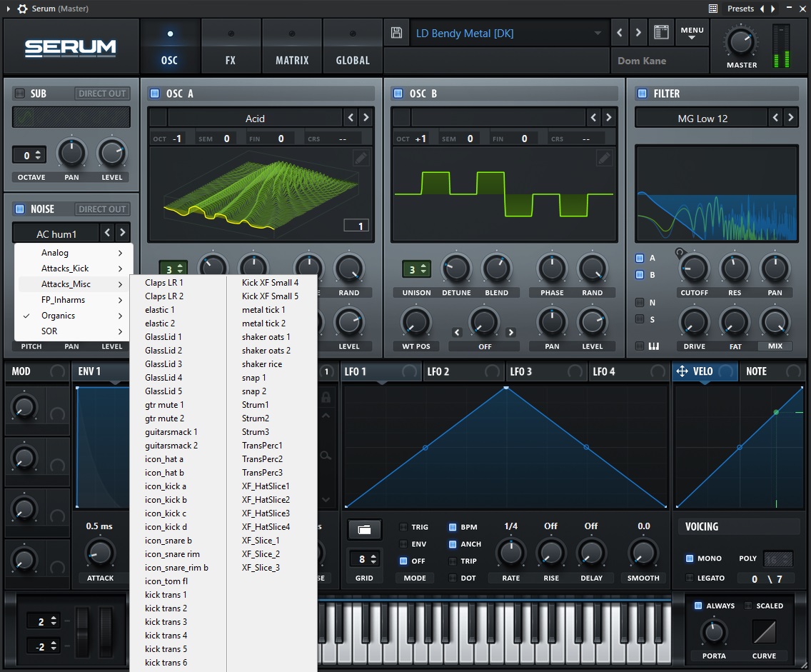Click the MASTER volume knob
The image size is (811, 672).
coord(741,42)
